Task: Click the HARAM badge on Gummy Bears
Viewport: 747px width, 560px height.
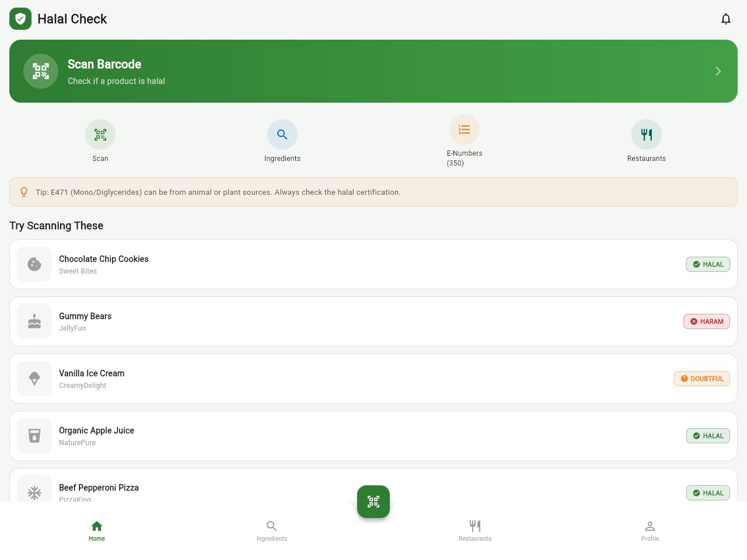Action: point(707,321)
